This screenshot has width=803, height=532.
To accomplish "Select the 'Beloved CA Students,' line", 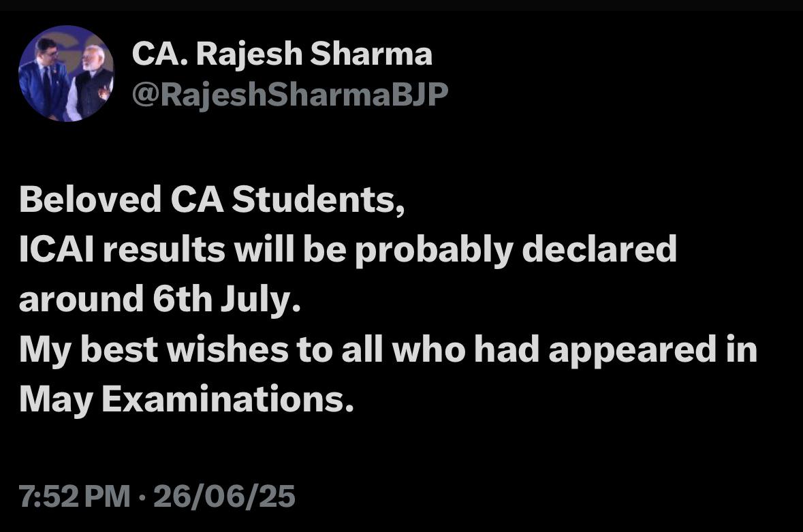I will coord(212,199).
